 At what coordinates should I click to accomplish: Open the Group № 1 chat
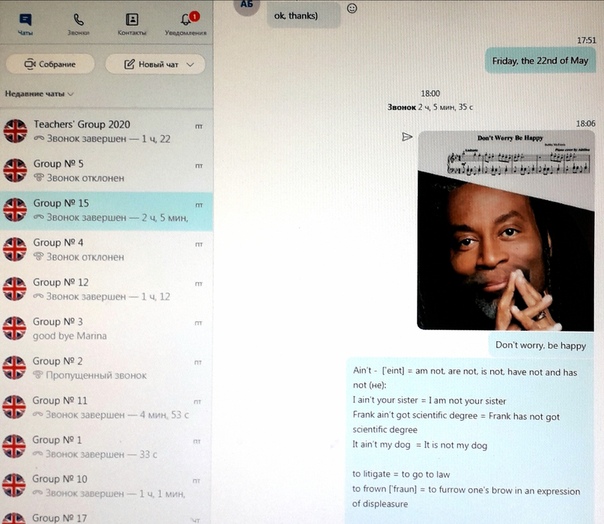click(106, 447)
